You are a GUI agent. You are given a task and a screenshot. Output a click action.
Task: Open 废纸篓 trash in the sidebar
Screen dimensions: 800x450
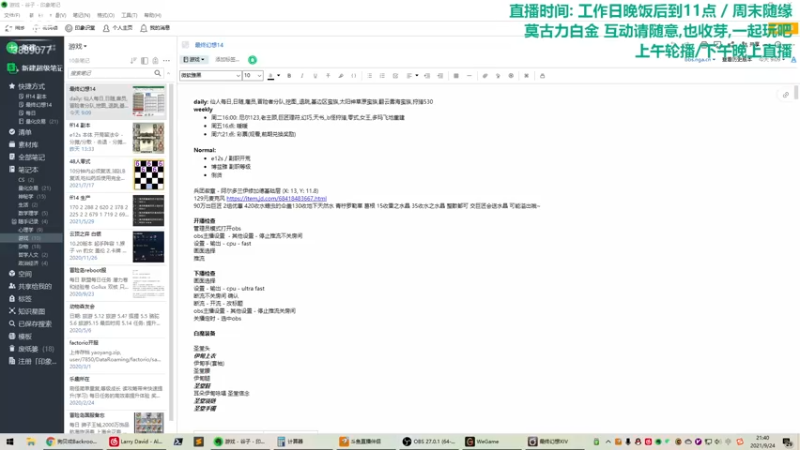coord(31,349)
